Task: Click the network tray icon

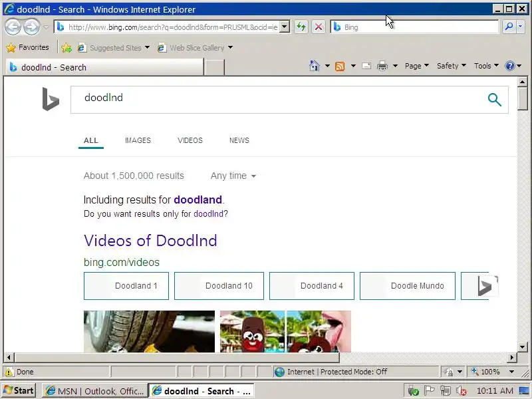Action: (446, 391)
